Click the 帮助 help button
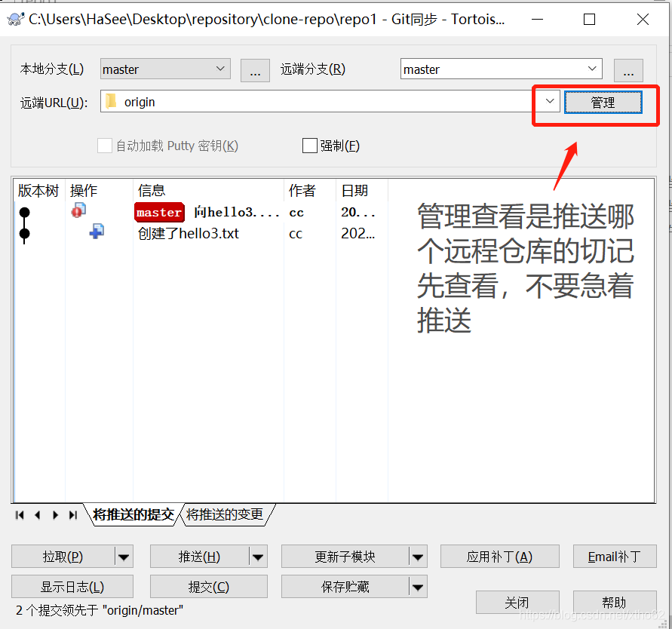The width and height of the screenshot is (672, 629). click(615, 603)
